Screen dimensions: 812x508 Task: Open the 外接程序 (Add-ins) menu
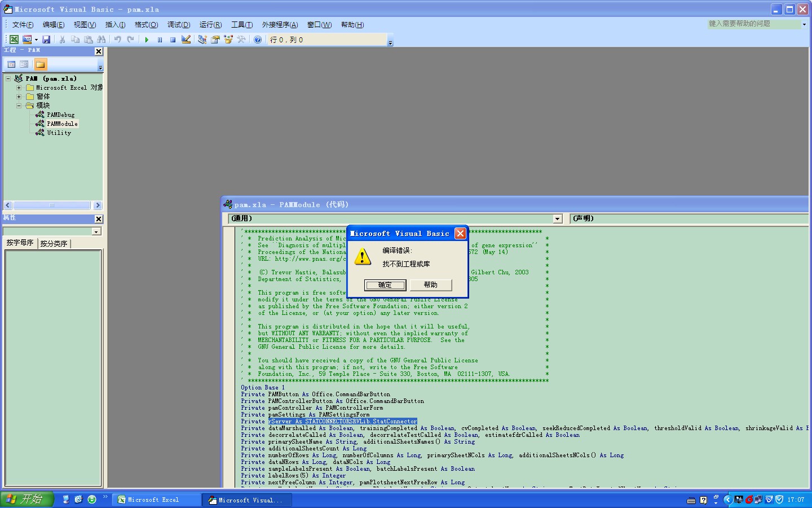pyautogui.click(x=280, y=24)
